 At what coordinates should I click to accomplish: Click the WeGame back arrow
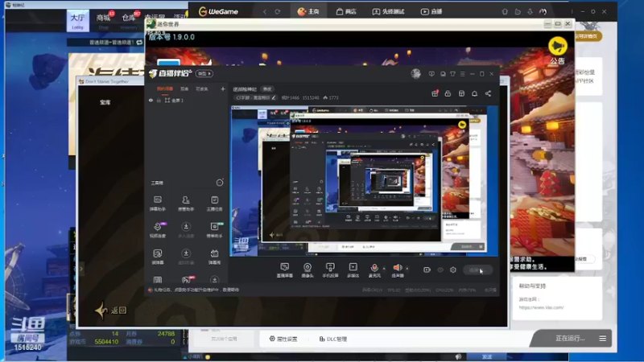click(265, 11)
